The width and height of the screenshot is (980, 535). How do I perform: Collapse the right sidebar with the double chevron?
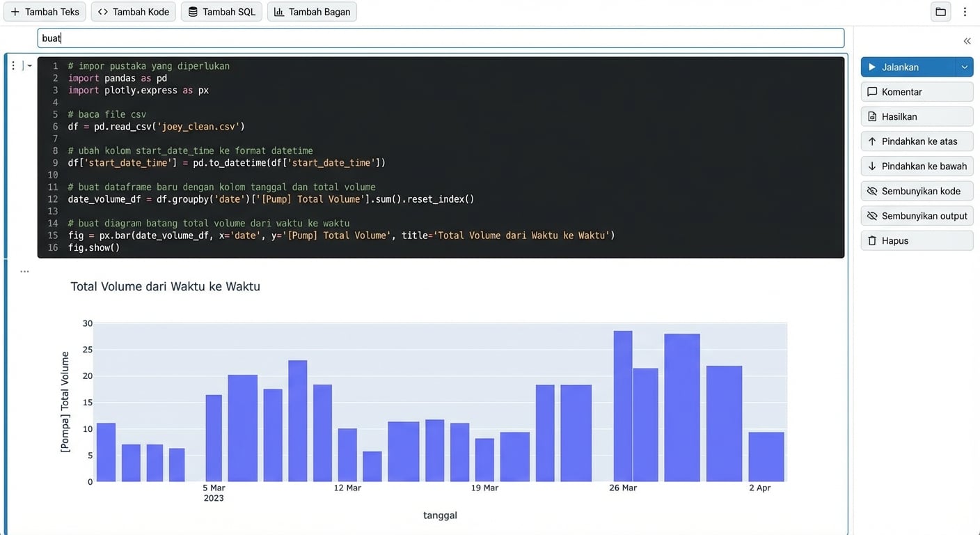coord(967,40)
